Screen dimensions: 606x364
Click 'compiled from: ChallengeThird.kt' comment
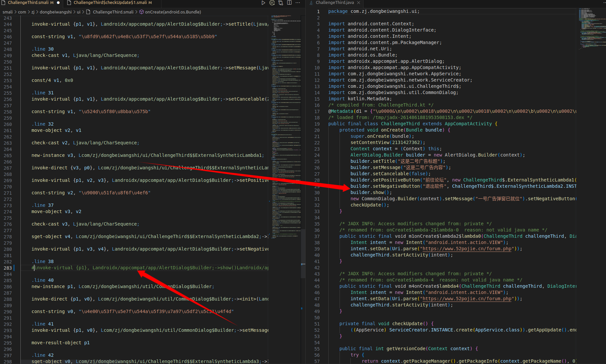point(381,105)
